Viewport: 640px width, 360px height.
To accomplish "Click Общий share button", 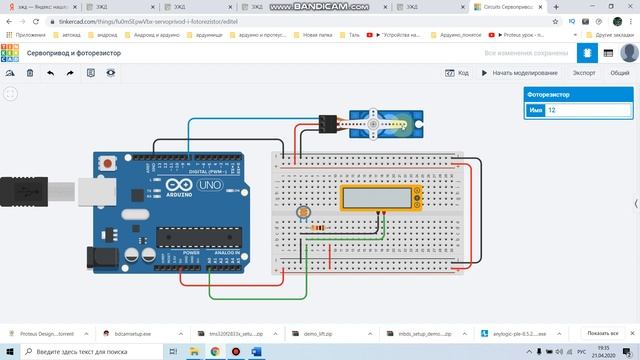I will point(620,73).
